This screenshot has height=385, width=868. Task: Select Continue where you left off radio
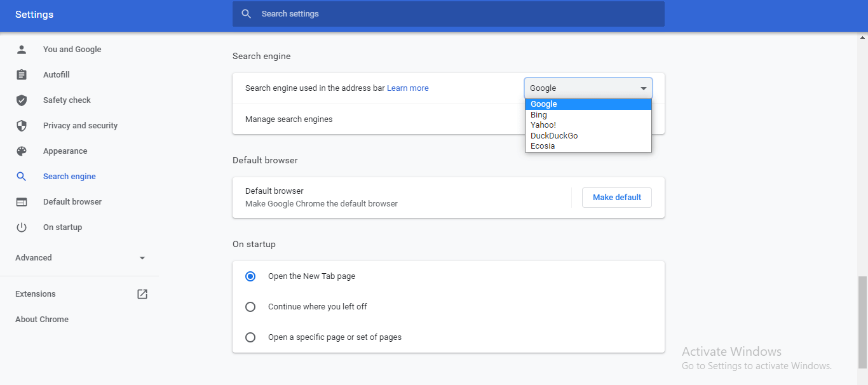click(x=250, y=307)
